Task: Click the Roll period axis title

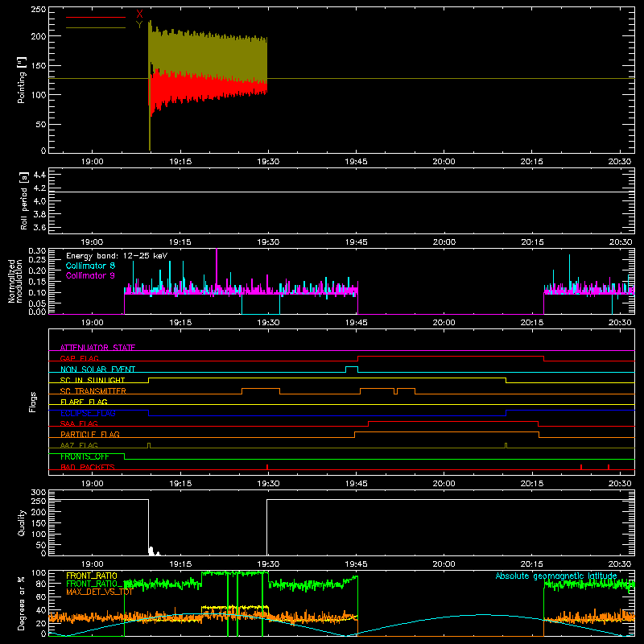Action: (24, 200)
